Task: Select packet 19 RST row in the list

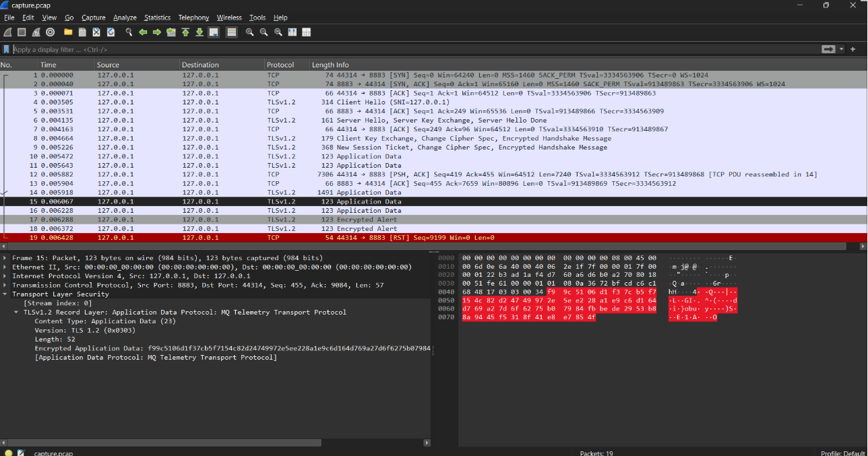Action: point(433,238)
